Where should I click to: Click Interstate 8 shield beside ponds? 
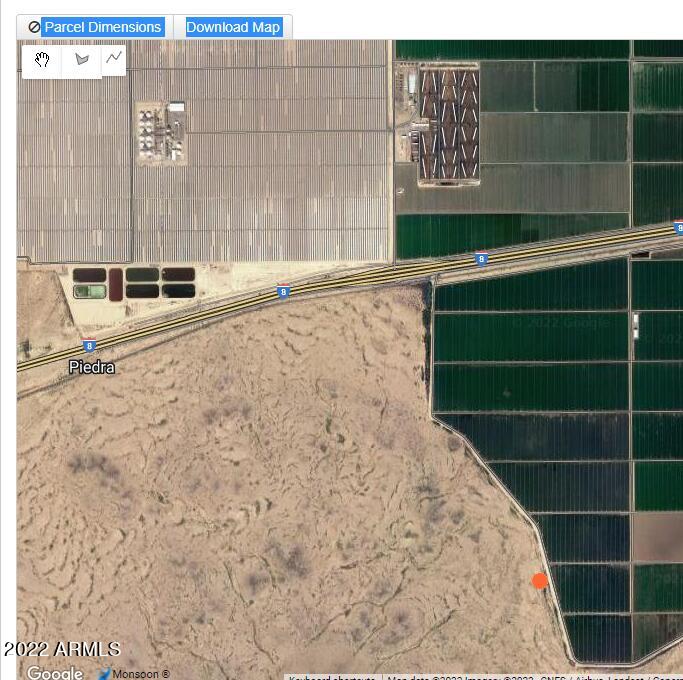coord(284,291)
